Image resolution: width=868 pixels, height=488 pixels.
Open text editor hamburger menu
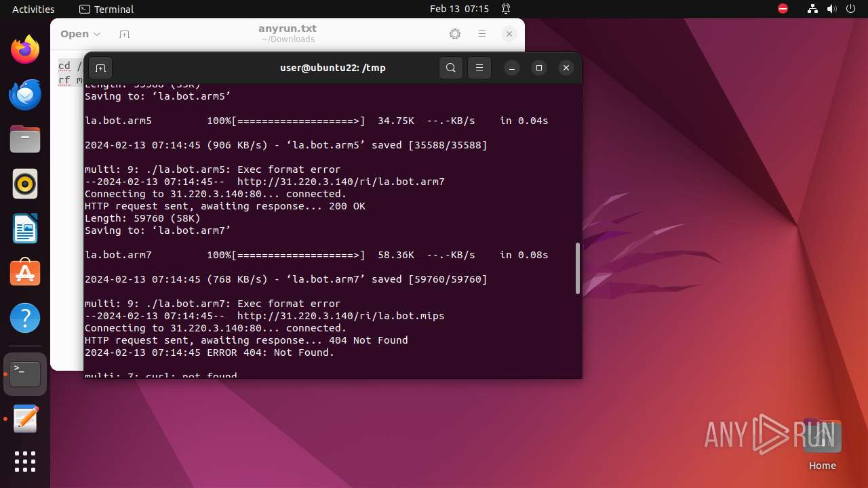[482, 34]
